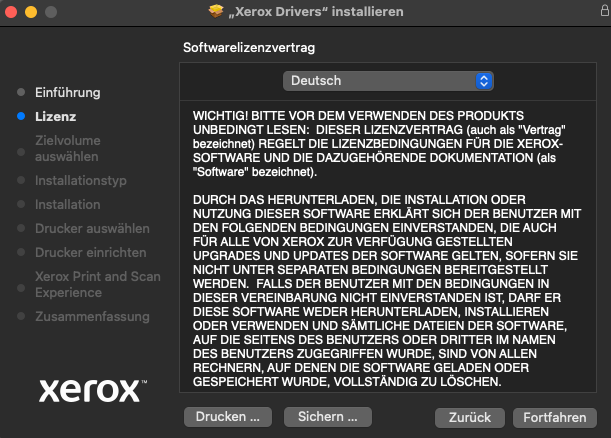Click the blue chevron arrows of the language selector
Screen dimensions: 611x438
click(x=484, y=81)
